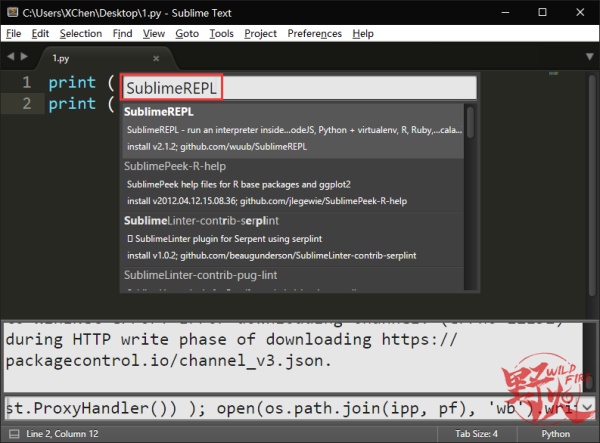Go to previous tab with left arrow

(x=11, y=57)
